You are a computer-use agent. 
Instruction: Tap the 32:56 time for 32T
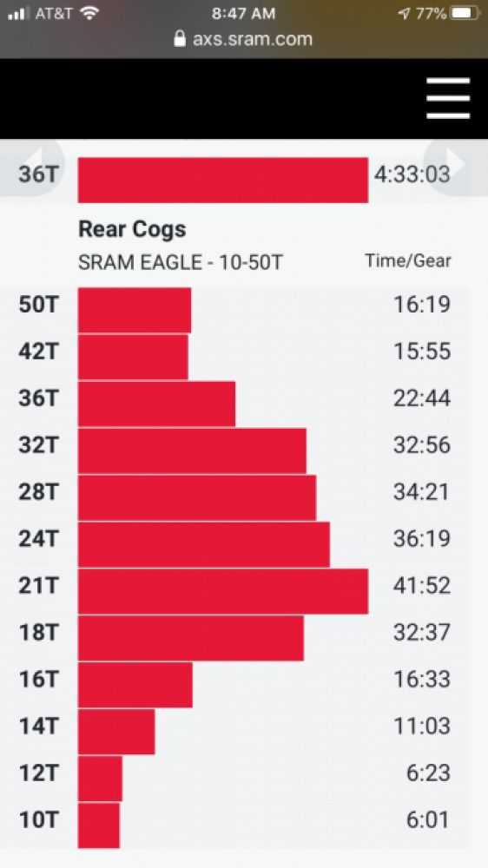tap(422, 445)
